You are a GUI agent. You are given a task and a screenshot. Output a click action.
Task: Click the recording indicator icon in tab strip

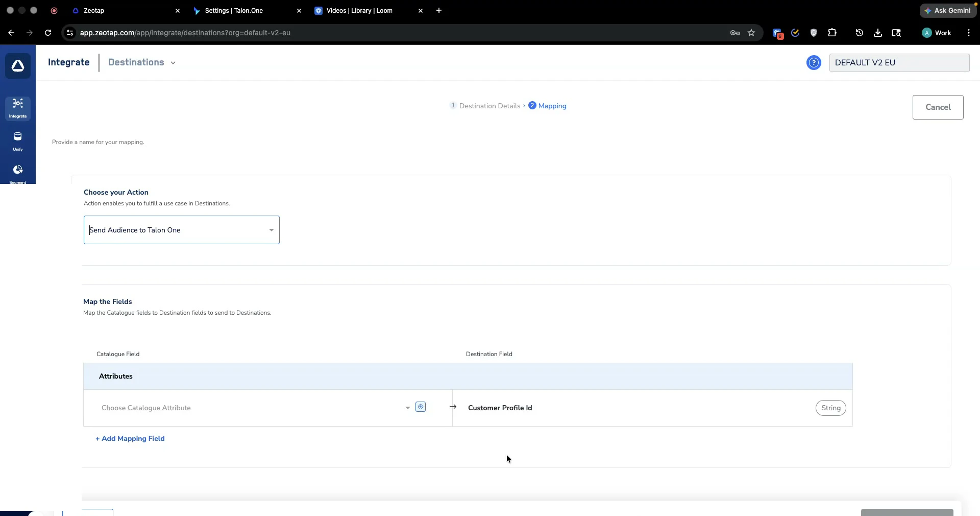54,10
